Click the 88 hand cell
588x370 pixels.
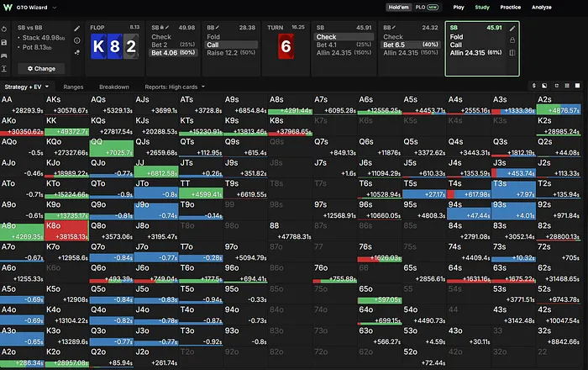[x=291, y=230]
